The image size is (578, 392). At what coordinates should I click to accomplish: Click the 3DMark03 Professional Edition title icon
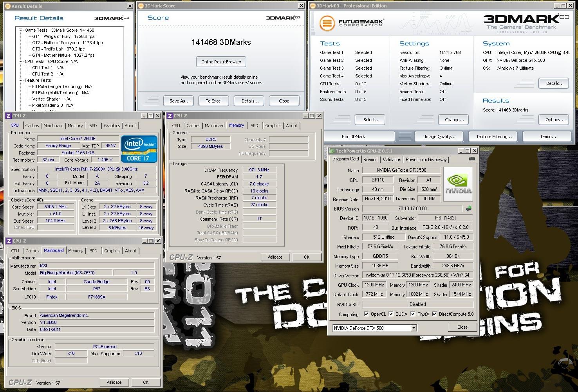313,6
